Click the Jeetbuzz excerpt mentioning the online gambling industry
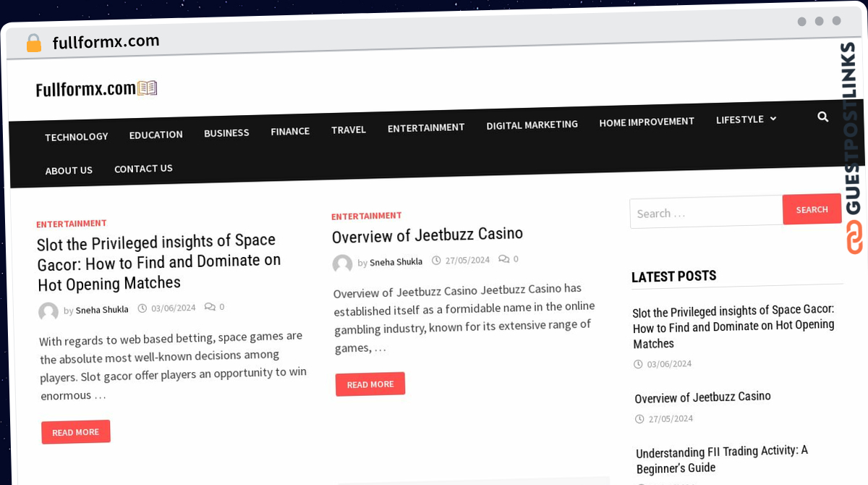 tap(464, 318)
